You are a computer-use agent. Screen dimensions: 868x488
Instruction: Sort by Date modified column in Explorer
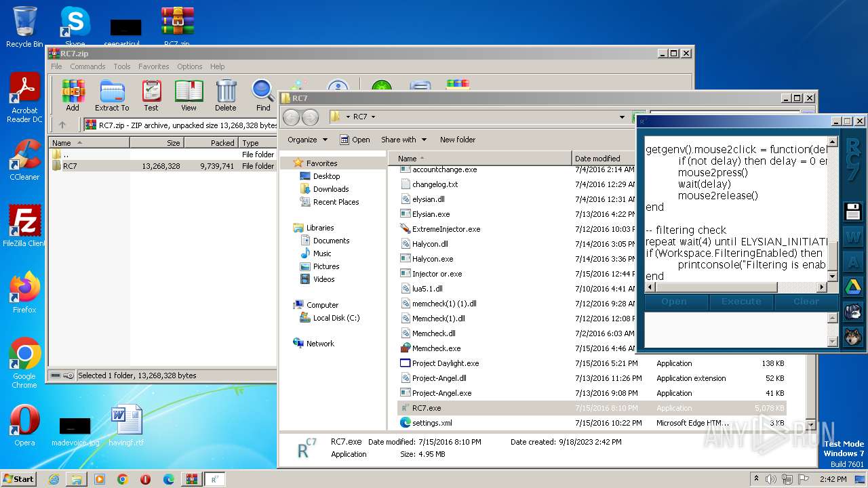[x=605, y=159]
